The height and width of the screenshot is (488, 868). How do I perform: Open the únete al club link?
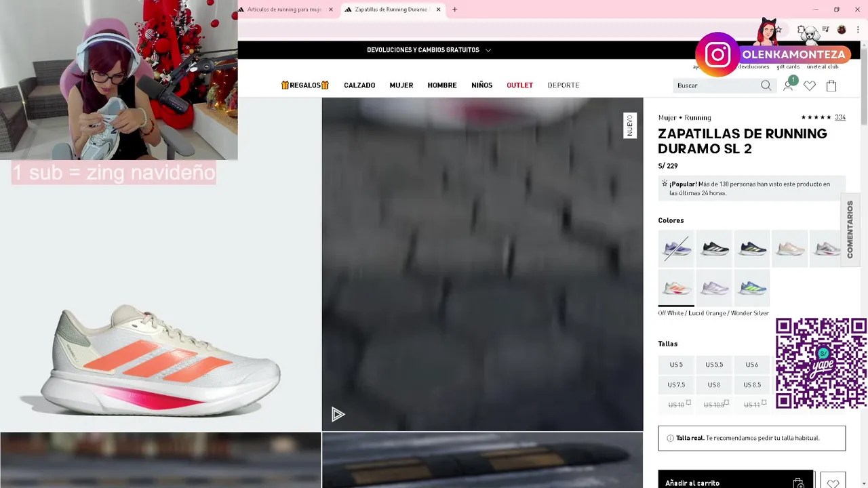coord(823,66)
